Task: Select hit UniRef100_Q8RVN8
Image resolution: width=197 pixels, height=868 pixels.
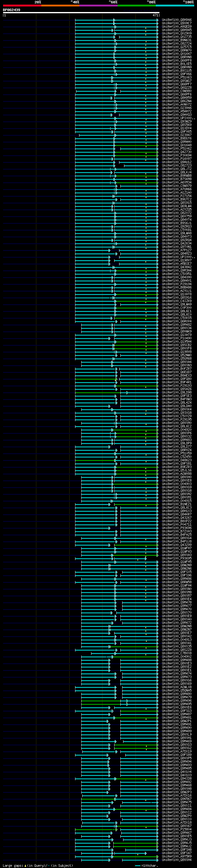Action: pyautogui.click(x=177, y=57)
